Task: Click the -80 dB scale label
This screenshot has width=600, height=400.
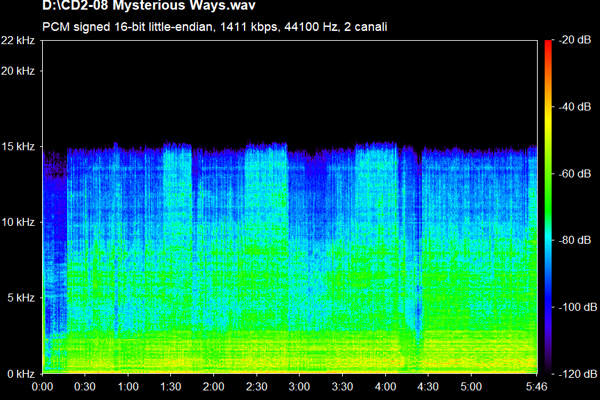Action: click(575, 240)
